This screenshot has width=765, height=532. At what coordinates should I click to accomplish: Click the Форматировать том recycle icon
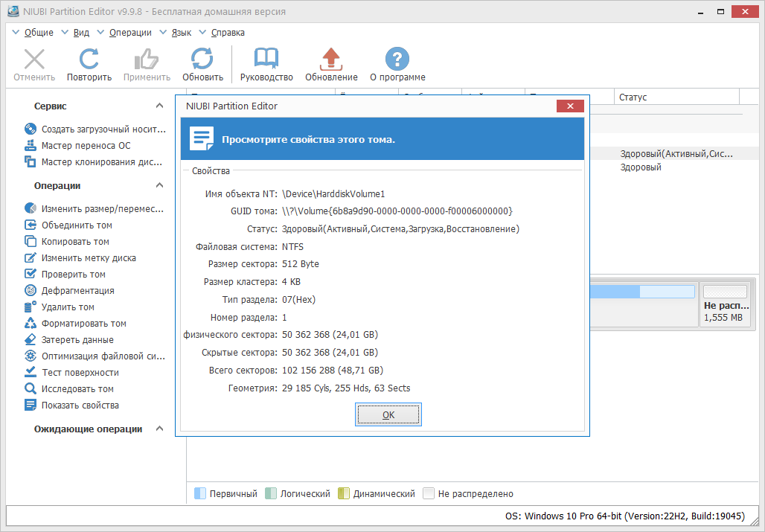(31, 323)
